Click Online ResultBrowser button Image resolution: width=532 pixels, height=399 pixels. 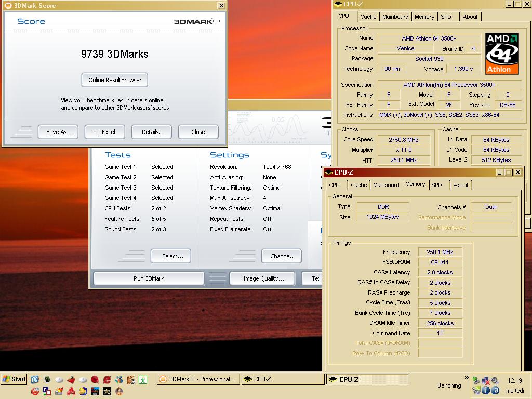[115, 80]
